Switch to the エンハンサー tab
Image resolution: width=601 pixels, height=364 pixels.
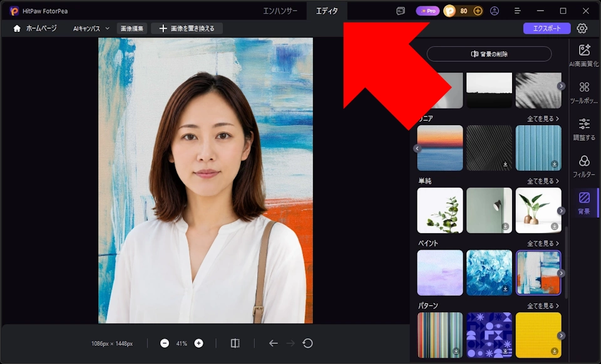tap(280, 11)
